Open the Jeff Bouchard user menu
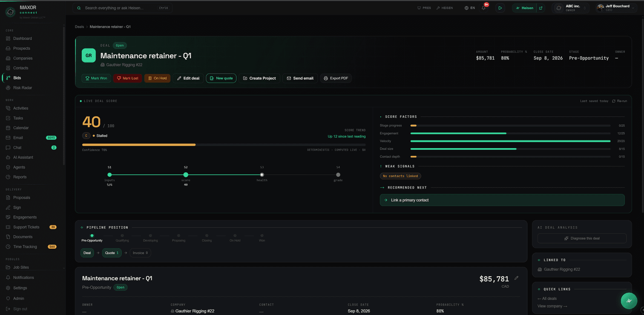The image size is (644, 315). coord(616,8)
